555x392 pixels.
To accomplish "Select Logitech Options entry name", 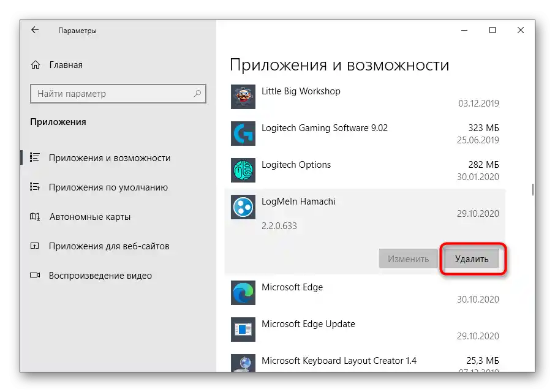I will point(296,165).
